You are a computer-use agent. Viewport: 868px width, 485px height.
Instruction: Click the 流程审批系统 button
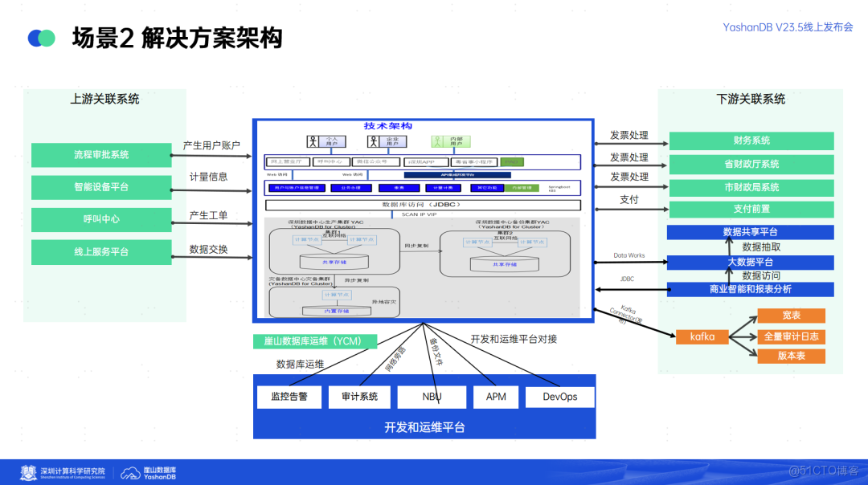[x=100, y=155]
